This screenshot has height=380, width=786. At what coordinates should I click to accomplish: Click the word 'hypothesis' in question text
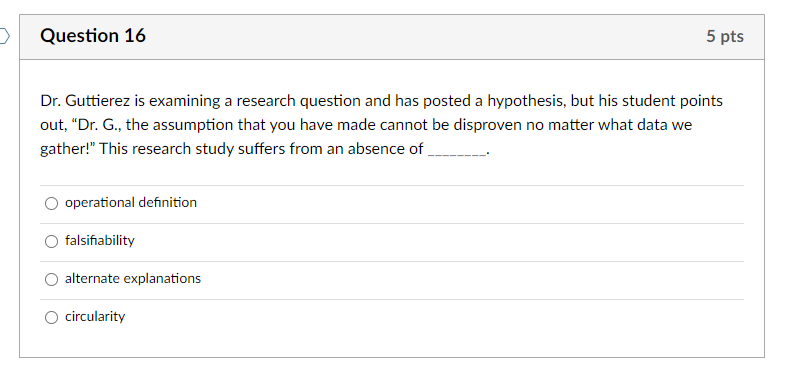(526, 102)
